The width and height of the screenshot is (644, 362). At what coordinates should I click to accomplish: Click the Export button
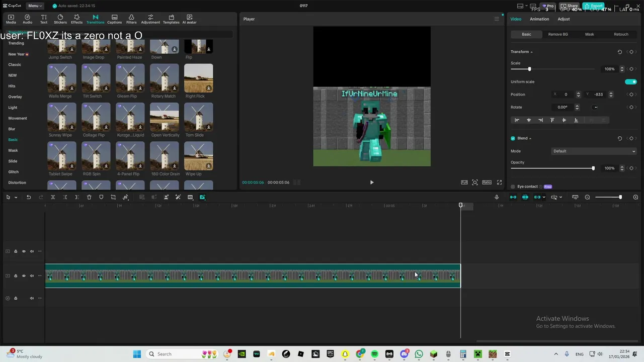click(594, 6)
